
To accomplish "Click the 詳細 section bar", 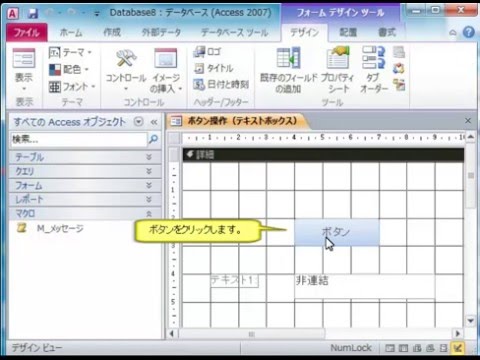I will (x=323, y=155).
